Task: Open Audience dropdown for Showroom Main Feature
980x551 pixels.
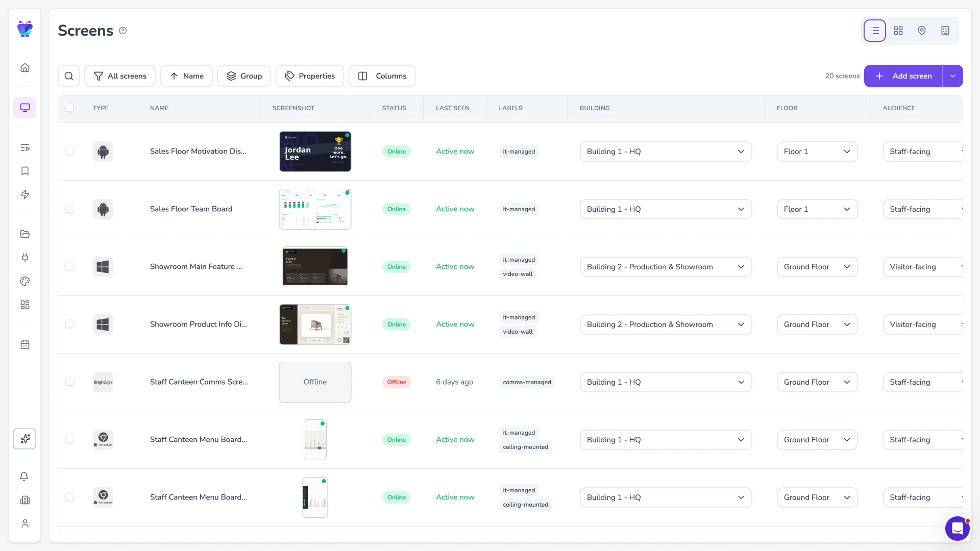Action: (923, 267)
